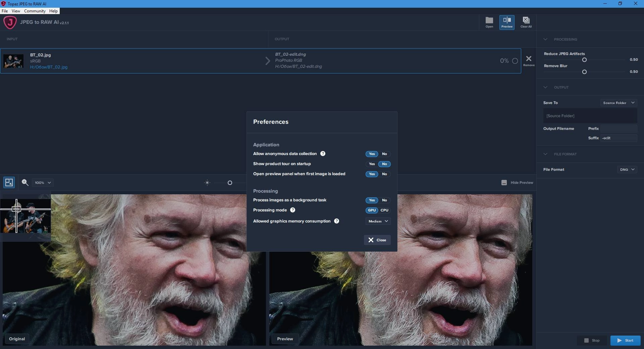Toggle the Preview toolbar button
The width and height of the screenshot is (644, 349).
click(506, 22)
